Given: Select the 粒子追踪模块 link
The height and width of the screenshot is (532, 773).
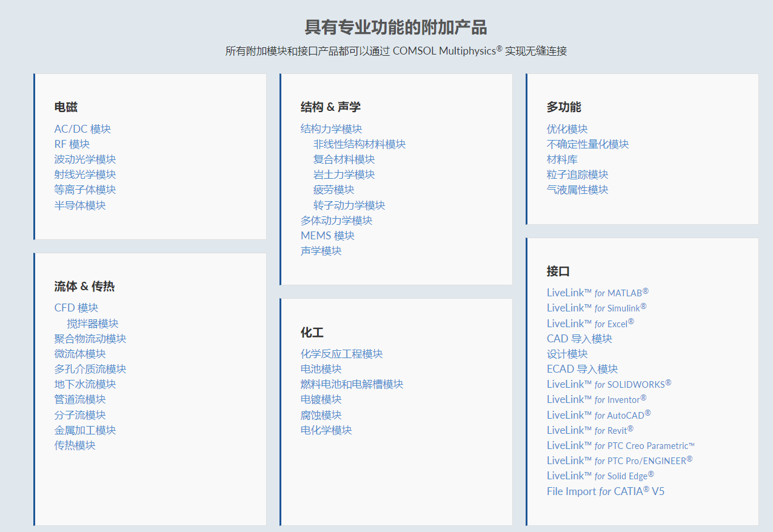Looking at the screenshot, I should tap(578, 175).
